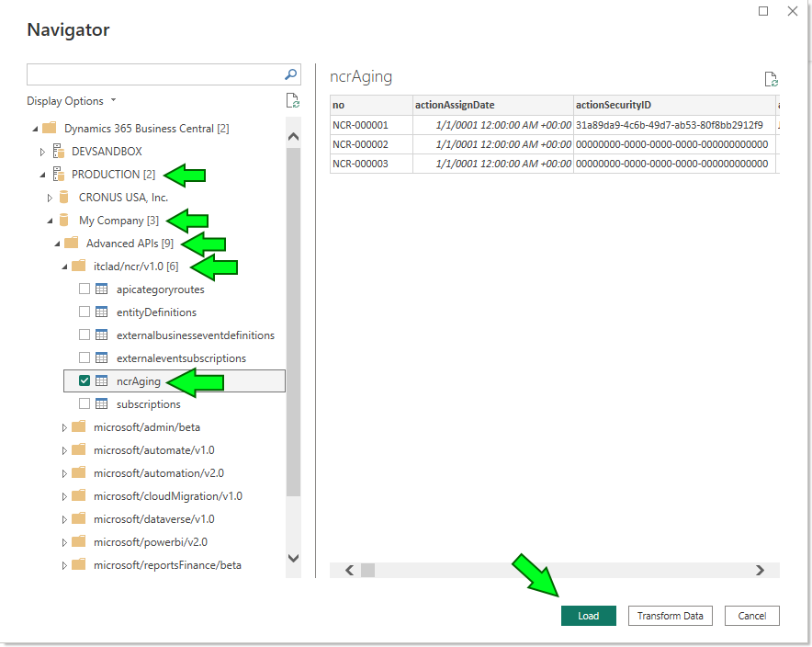Click the externaleventsubscriptions table icon
Screen dimensions: 812x647
[x=101, y=358]
